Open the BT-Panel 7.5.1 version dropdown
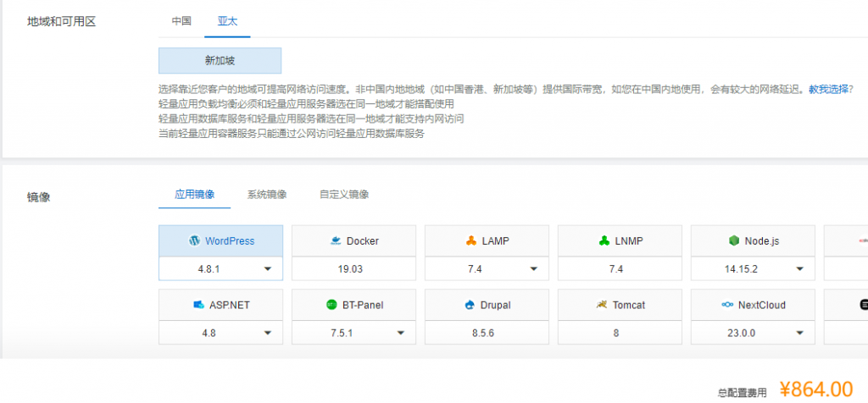The width and height of the screenshot is (868, 403). 353,334
